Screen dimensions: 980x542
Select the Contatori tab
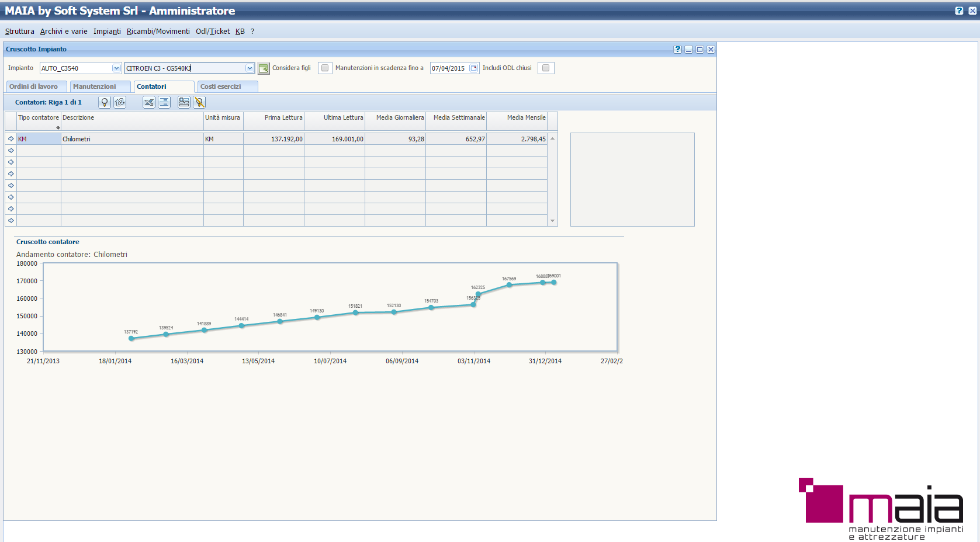[x=164, y=86]
